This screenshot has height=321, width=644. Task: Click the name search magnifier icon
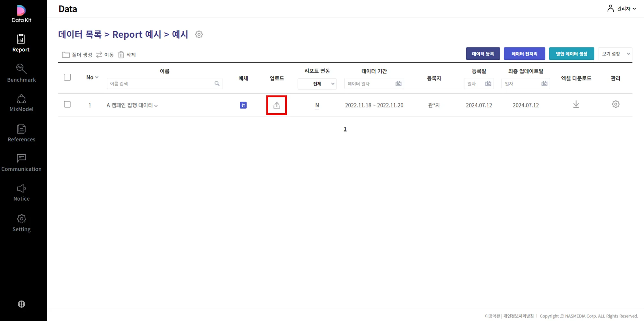[217, 84]
